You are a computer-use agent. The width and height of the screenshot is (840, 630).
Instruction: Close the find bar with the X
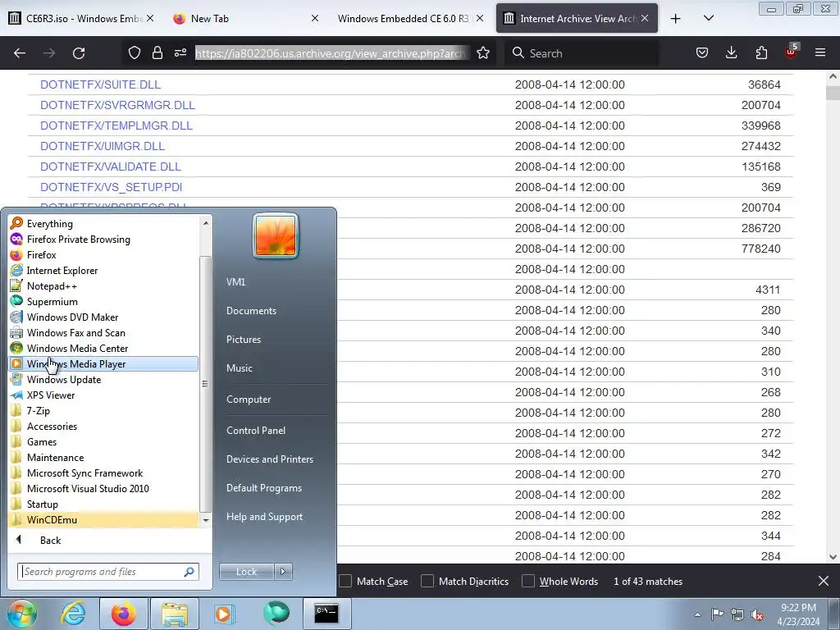coord(824,581)
